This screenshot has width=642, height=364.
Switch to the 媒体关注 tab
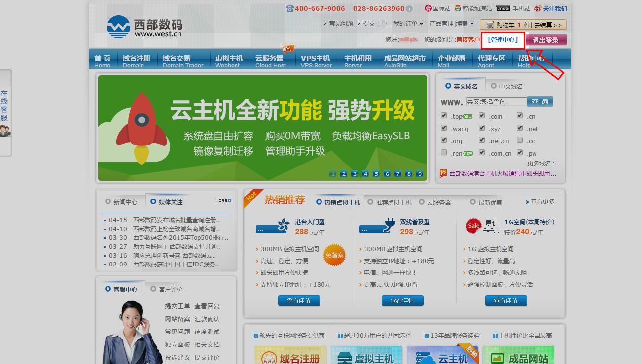[x=167, y=202]
